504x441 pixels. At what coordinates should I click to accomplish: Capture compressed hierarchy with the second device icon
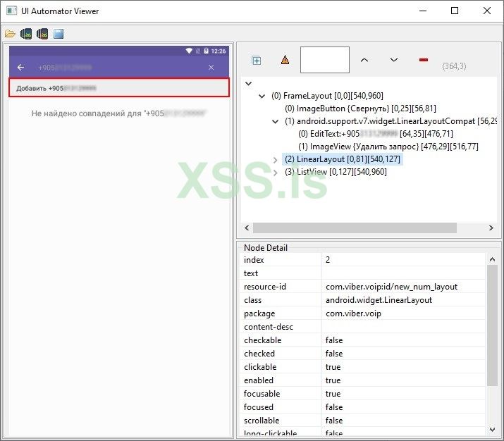[42, 34]
